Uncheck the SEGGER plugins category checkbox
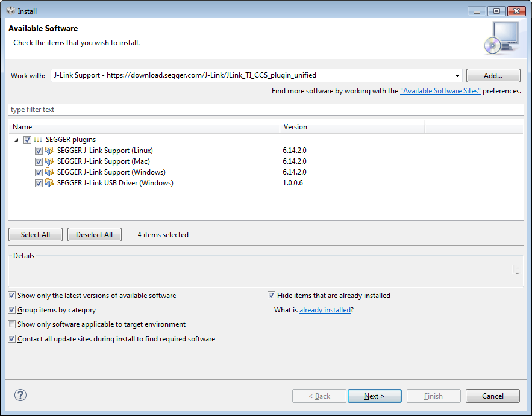Screen dimensions: 532x416 27,140
